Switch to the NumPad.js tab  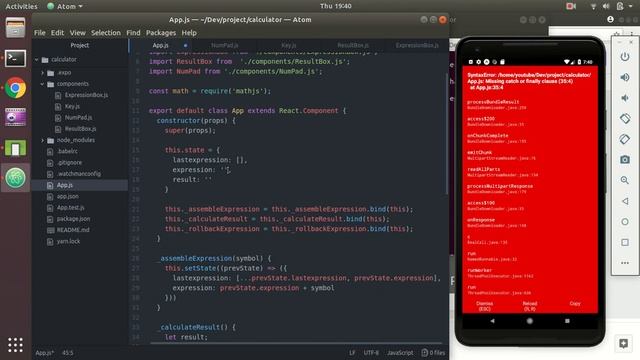[x=225, y=45]
